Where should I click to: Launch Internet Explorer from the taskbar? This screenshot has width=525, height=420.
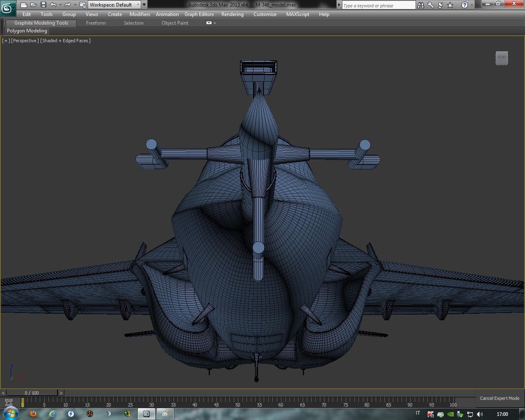pyautogui.click(x=52, y=414)
